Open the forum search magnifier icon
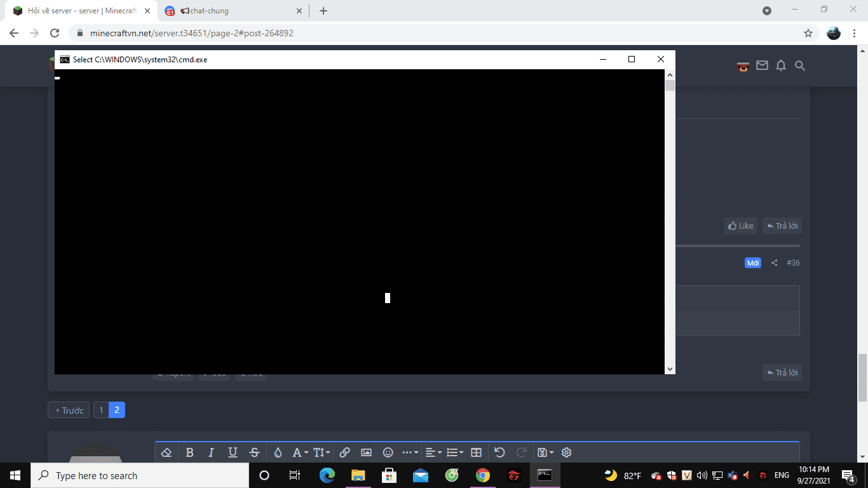The height and width of the screenshot is (488, 868). coord(800,65)
